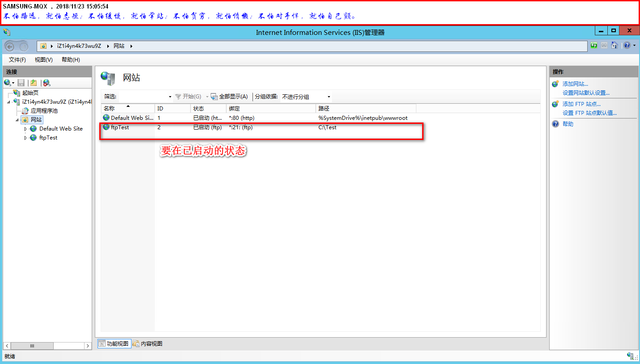Refresh the page with the green refresh icon
The height and width of the screenshot is (364, 640).
(x=594, y=45)
